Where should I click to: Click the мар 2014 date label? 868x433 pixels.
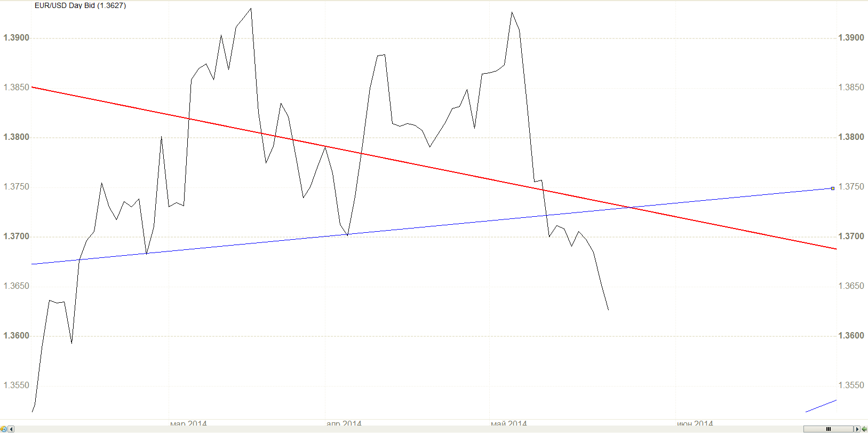click(188, 423)
